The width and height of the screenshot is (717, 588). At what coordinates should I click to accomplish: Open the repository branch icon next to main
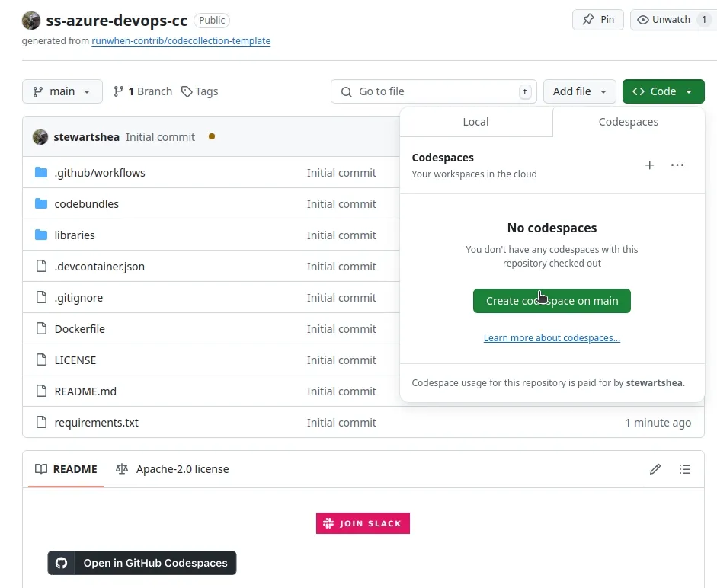click(x=120, y=91)
